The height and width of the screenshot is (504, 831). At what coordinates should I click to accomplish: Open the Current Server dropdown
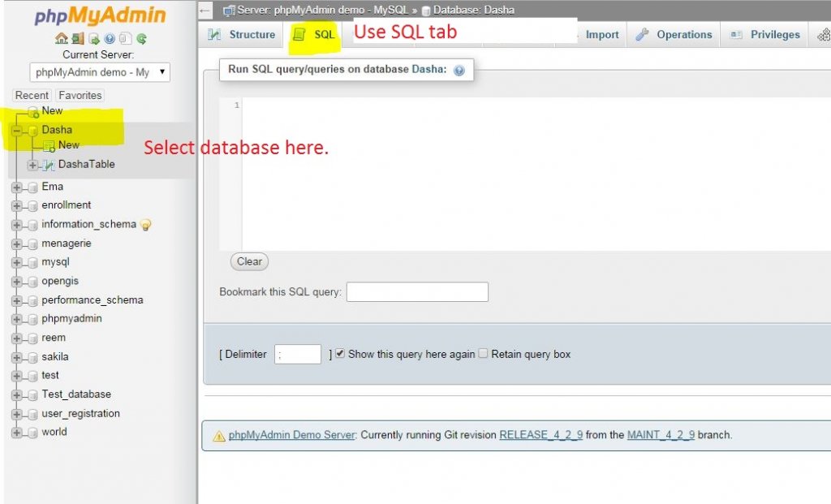100,72
